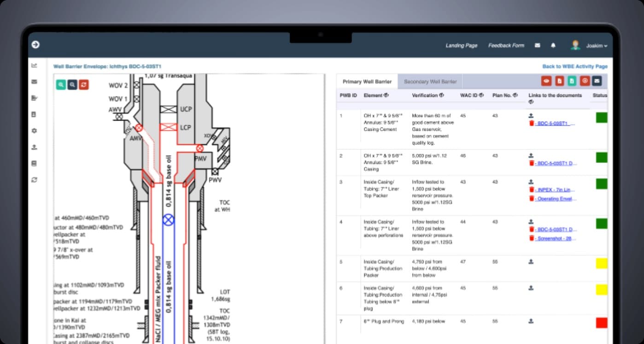Click the red circular download button

click(x=585, y=81)
